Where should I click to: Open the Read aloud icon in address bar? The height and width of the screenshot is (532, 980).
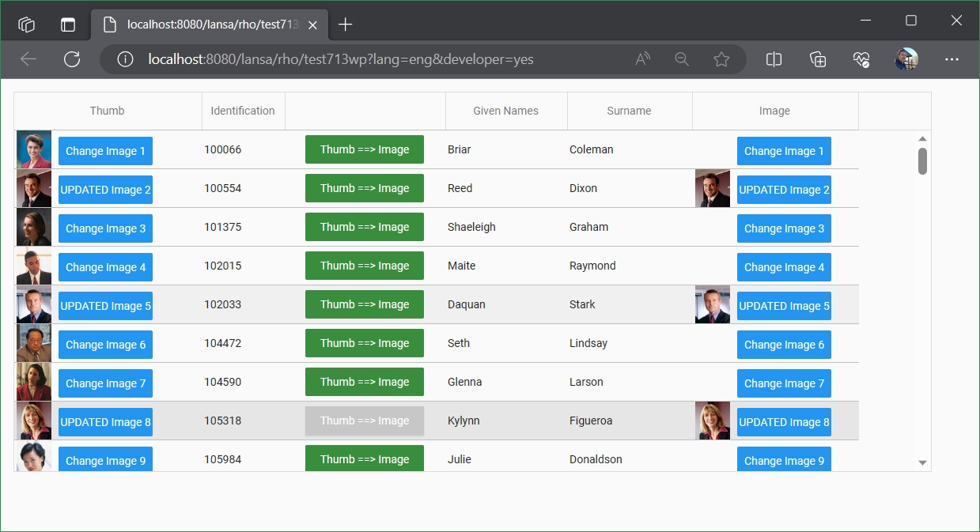(642, 59)
